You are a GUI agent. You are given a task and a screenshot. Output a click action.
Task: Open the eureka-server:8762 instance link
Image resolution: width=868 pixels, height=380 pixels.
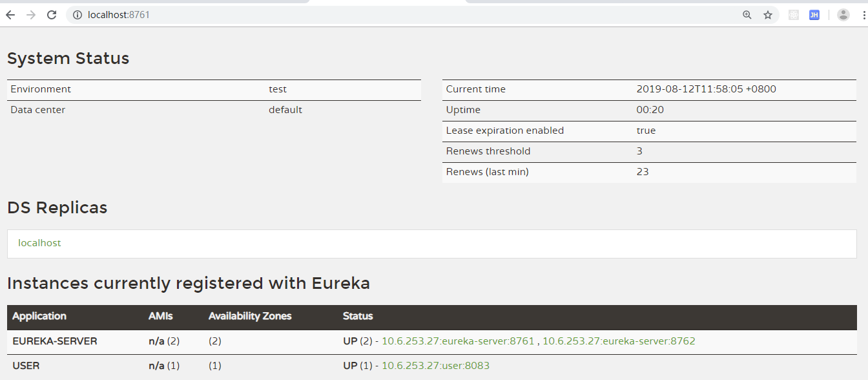[x=619, y=341]
